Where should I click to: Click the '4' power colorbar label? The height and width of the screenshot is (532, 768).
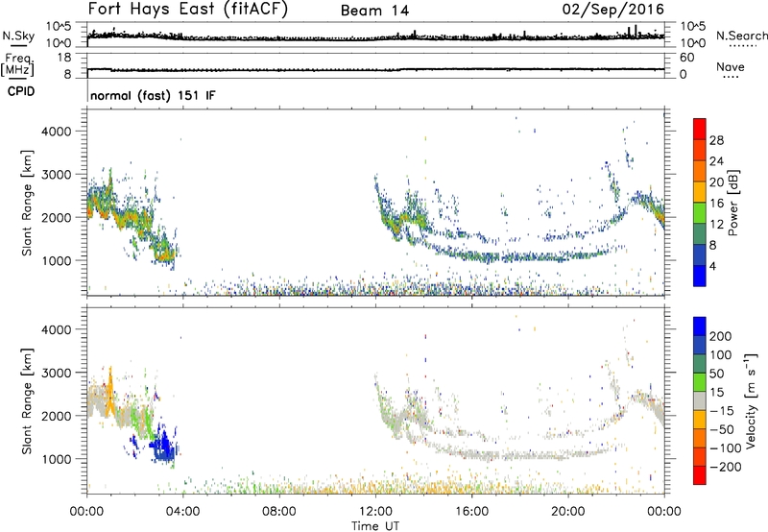pos(712,266)
